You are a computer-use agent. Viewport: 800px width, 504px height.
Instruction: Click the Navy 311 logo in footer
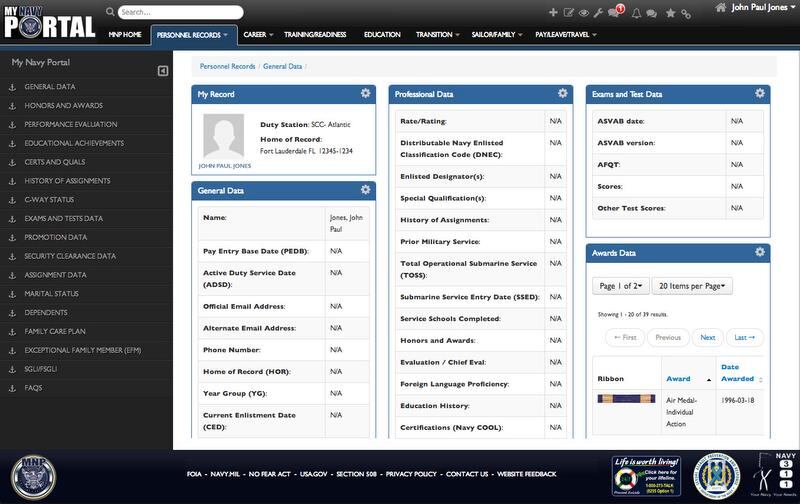[774, 474]
